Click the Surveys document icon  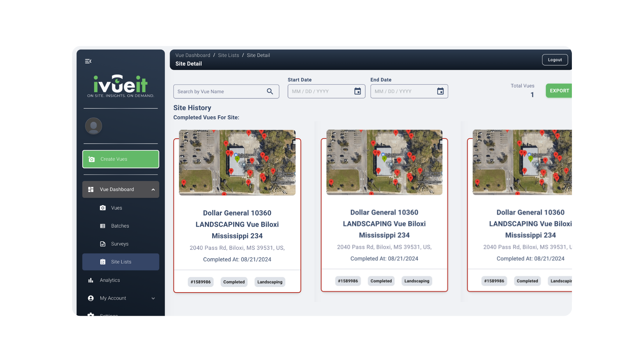coord(103,244)
